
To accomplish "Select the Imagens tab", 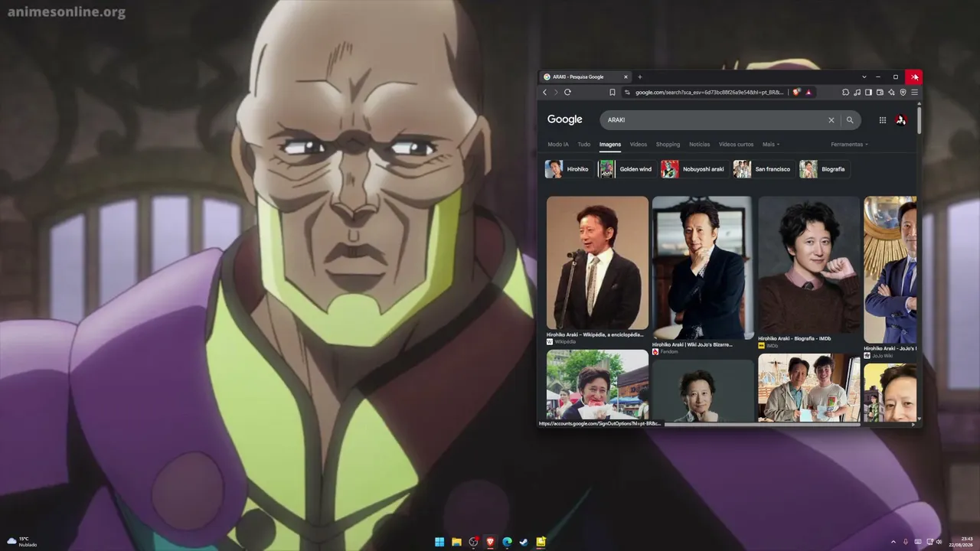I will point(610,144).
